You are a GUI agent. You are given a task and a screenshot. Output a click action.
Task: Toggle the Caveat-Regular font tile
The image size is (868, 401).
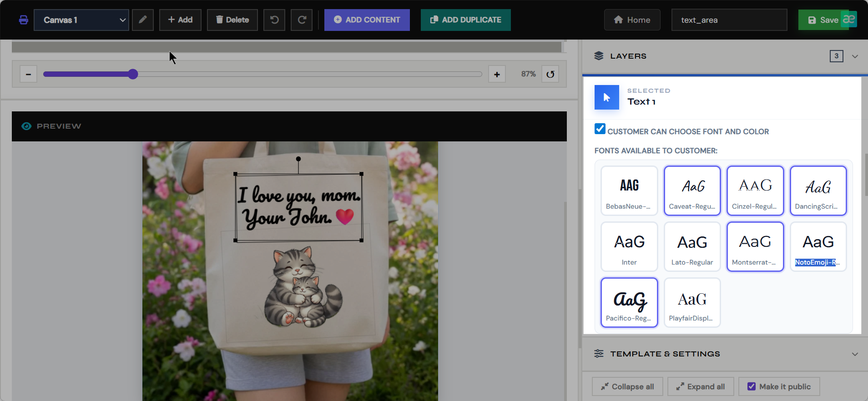(x=692, y=190)
